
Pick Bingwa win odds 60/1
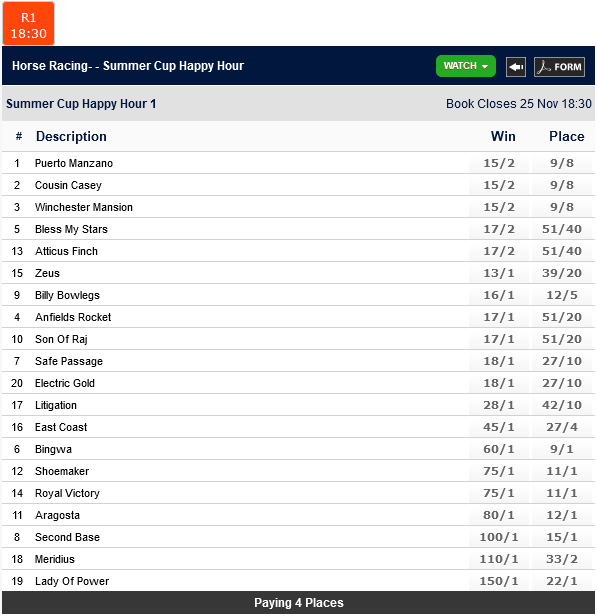point(499,449)
